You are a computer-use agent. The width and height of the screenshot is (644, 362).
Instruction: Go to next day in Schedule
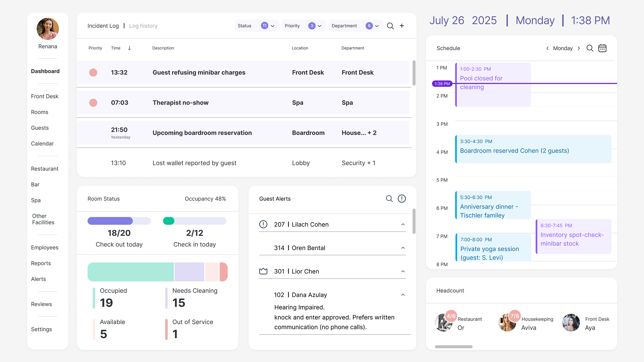[x=579, y=48]
